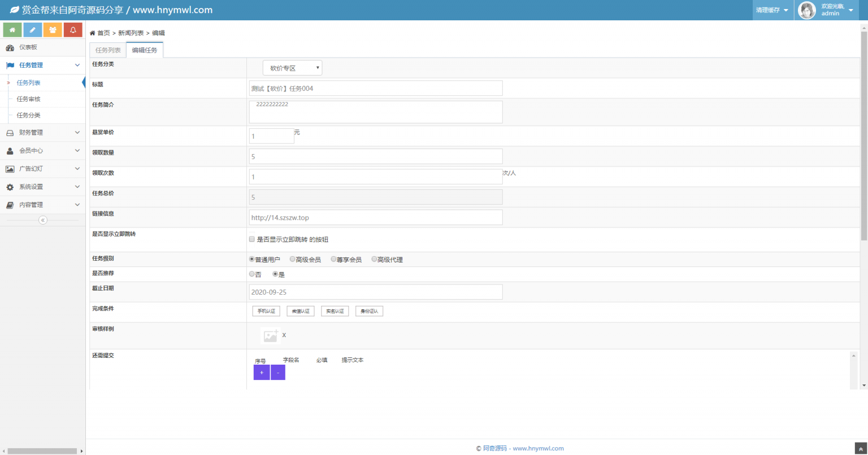Open 仪表板 in the sidebar
Viewport: 868px width, 455px height.
point(42,47)
